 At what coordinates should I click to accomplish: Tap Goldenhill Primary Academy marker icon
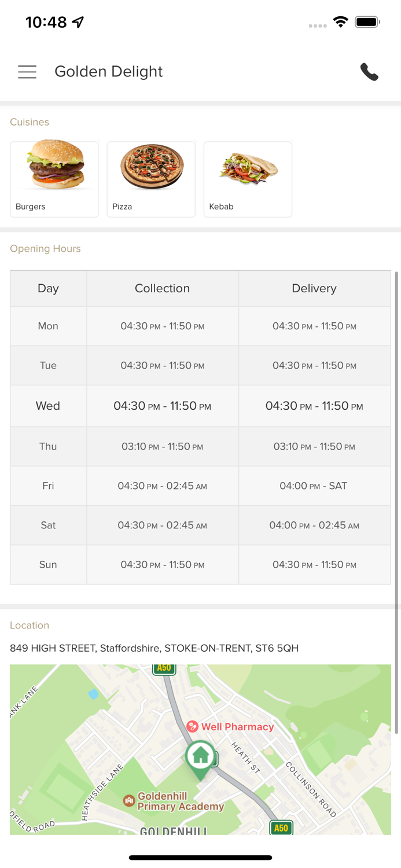click(x=130, y=801)
